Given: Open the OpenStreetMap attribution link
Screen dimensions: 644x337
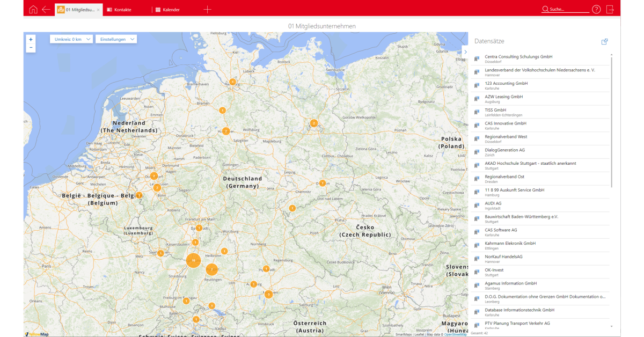Looking at the screenshot, I should click(x=455, y=334).
